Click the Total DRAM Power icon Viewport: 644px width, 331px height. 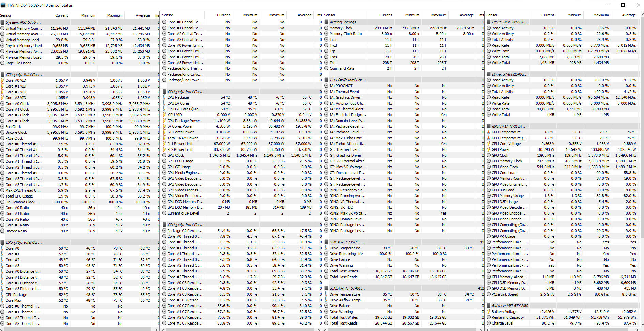[x=164, y=138]
